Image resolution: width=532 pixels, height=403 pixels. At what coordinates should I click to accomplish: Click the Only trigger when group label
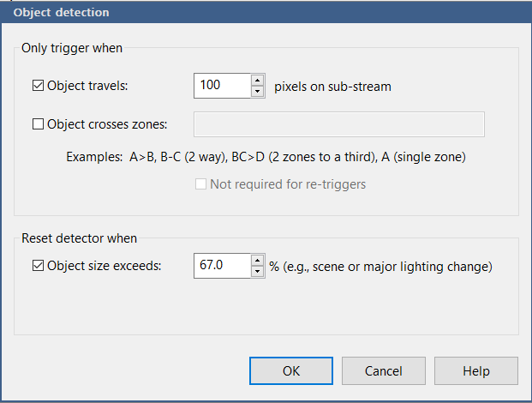point(72,48)
